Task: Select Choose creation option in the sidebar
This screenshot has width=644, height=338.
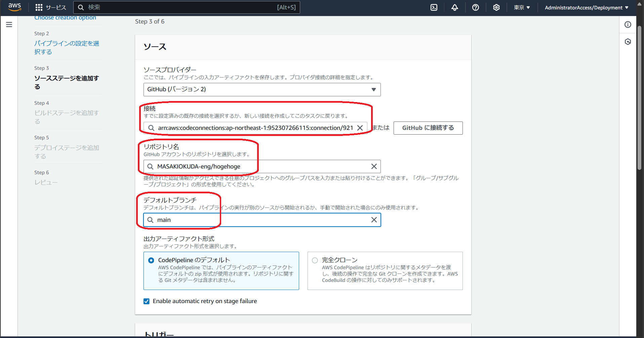Action: (x=65, y=17)
